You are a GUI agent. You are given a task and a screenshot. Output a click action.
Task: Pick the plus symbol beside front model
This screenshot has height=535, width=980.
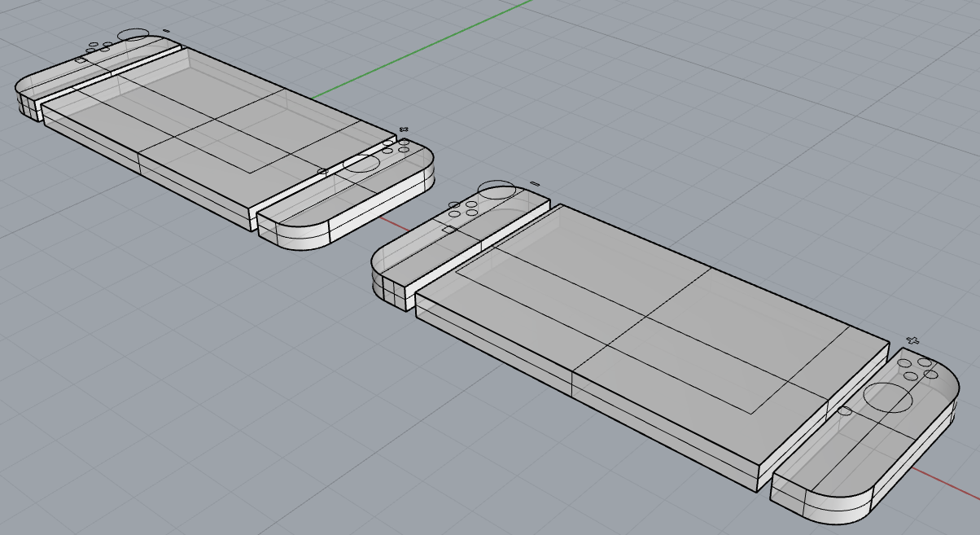pyautogui.click(x=912, y=340)
